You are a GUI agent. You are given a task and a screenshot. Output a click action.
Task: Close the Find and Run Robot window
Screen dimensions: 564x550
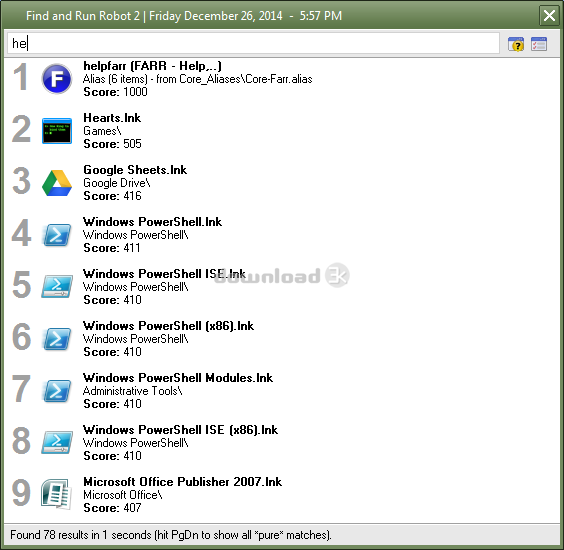[549, 15]
